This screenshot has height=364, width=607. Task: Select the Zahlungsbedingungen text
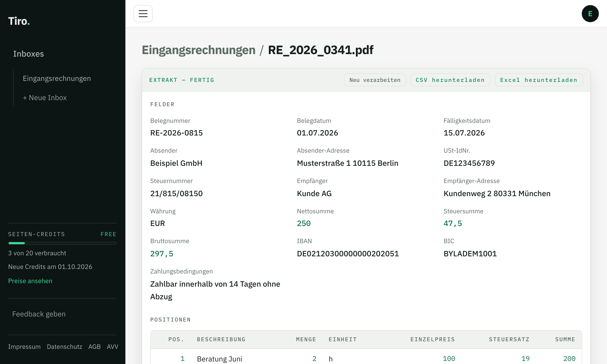click(x=215, y=290)
